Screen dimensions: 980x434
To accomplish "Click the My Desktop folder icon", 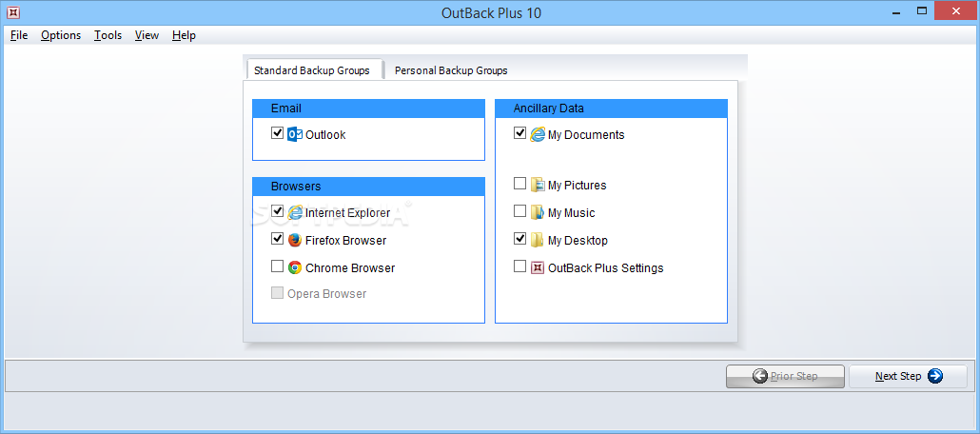I will (x=538, y=240).
